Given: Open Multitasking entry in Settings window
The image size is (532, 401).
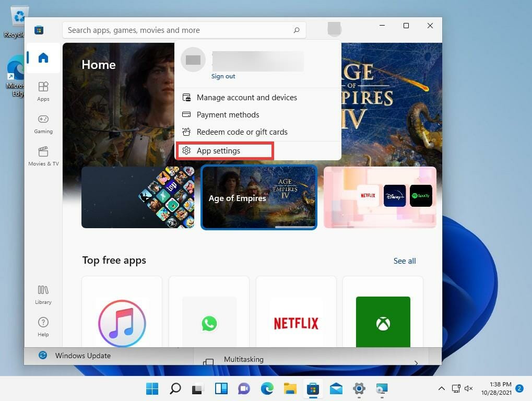Looking at the screenshot, I should (311, 359).
